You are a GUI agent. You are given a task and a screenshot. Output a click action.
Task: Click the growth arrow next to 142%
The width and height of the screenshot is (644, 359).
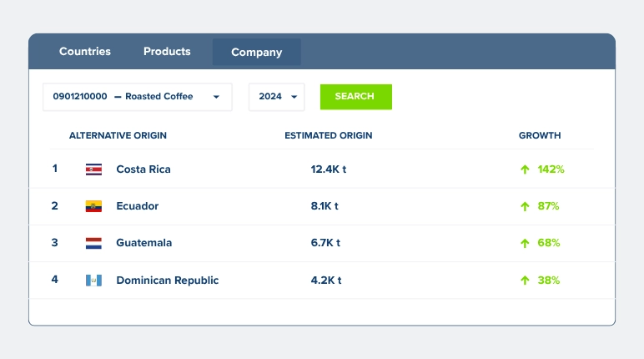click(525, 169)
